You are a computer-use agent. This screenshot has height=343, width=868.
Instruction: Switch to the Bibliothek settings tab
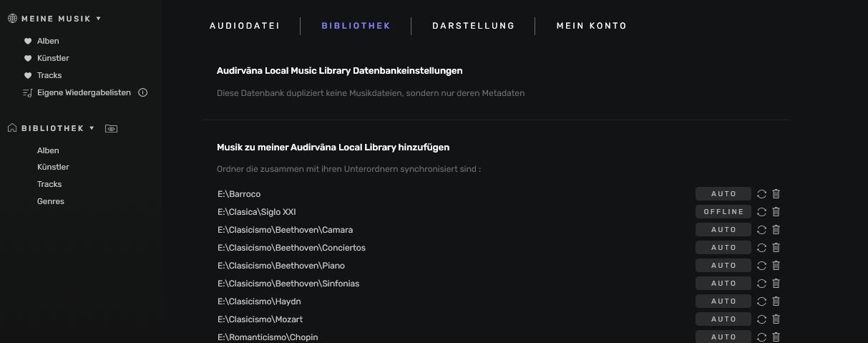coord(356,26)
